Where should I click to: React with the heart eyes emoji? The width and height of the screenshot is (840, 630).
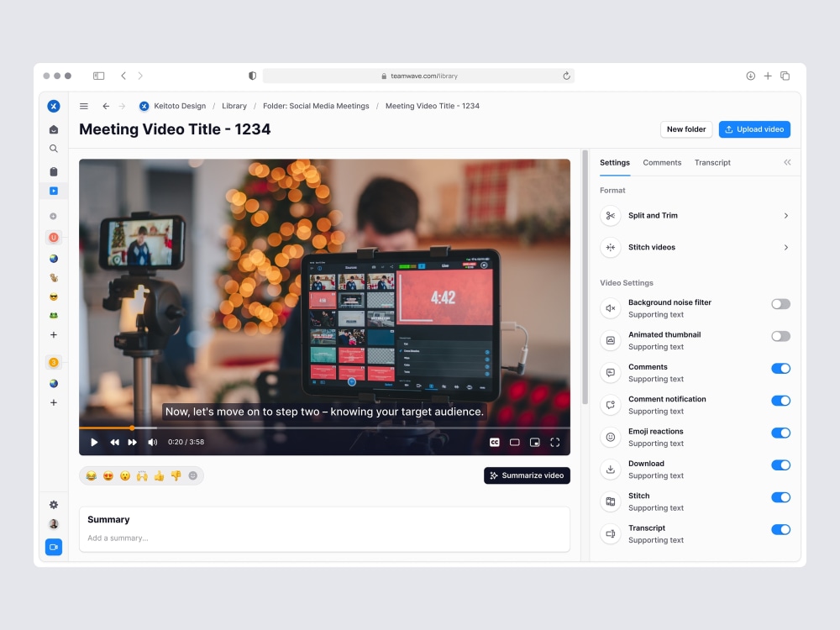[x=108, y=475]
